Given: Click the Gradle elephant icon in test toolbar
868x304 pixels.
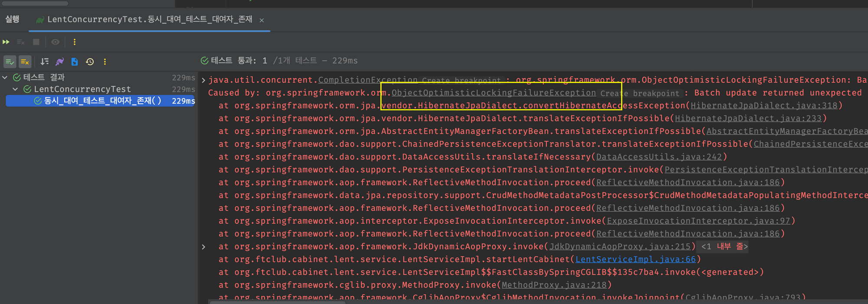Looking at the screenshot, I should [59, 62].
